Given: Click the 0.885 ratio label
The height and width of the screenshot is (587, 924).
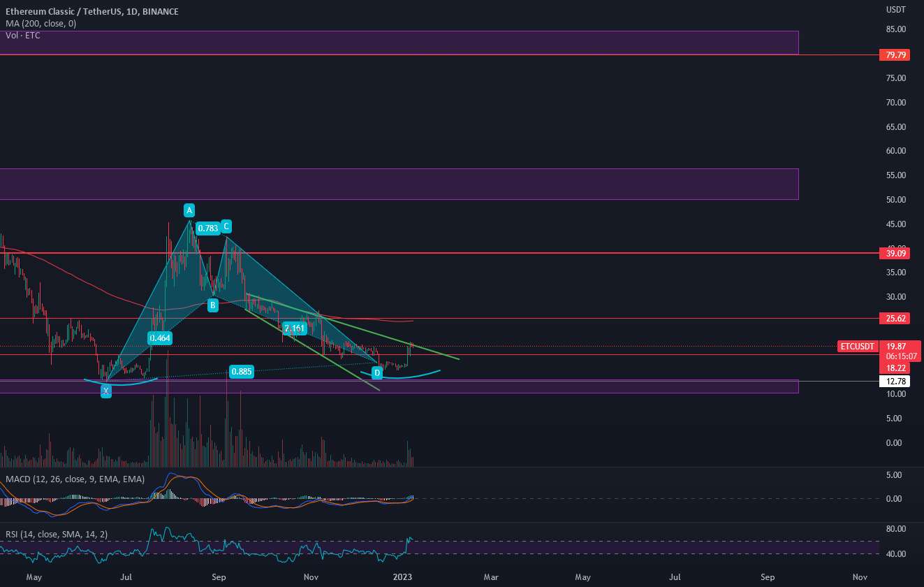Looking at the screenshot, I should pyautogui.click(x=241, y=372).
